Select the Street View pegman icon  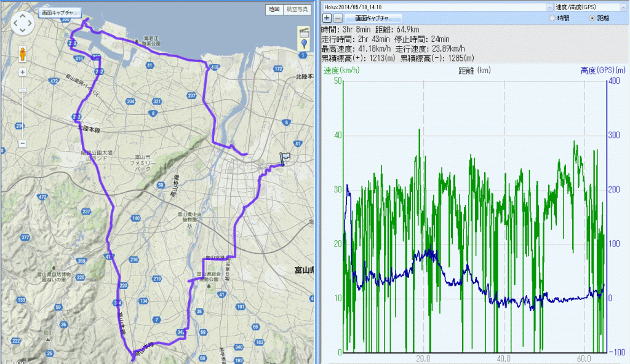tap(23, 55)
